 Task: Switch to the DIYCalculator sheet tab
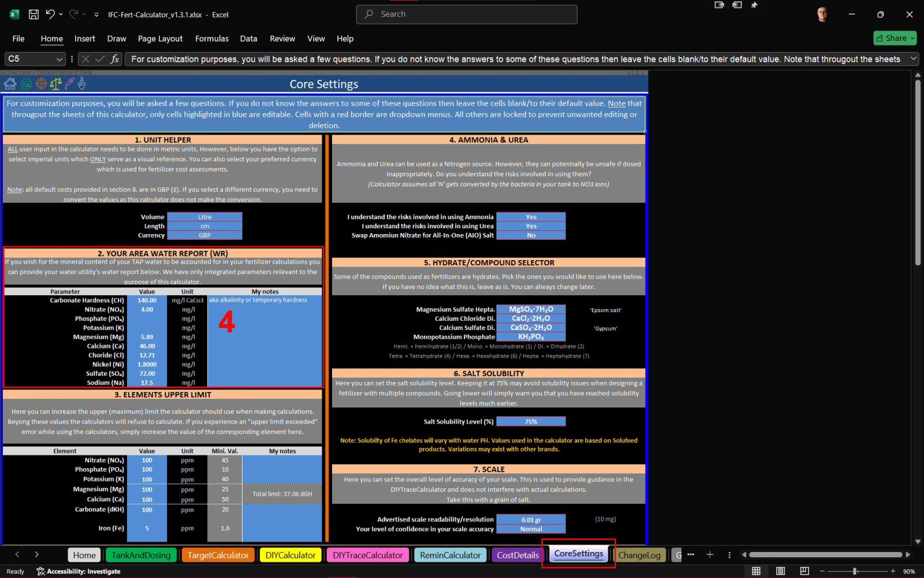click(x=290, y=555)
